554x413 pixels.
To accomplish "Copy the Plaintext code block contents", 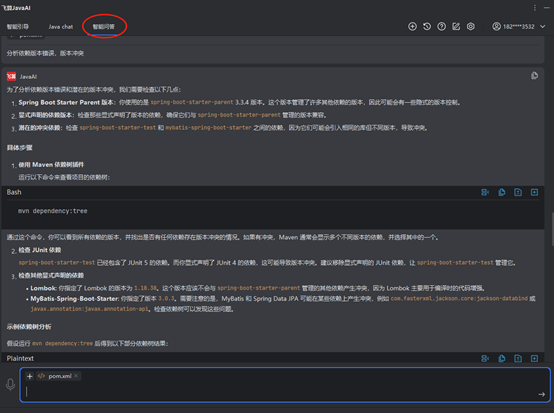I will (502, 359).
